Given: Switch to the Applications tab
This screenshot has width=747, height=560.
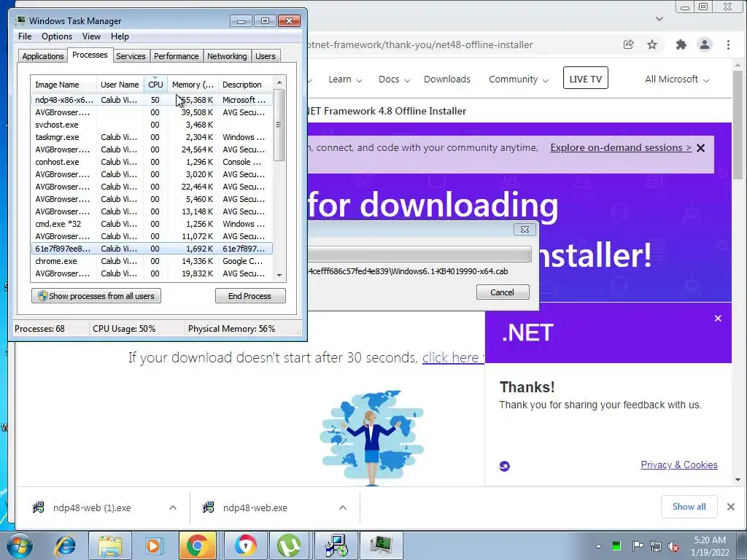Looking at the screenshot, I should (x=43, y=56).
